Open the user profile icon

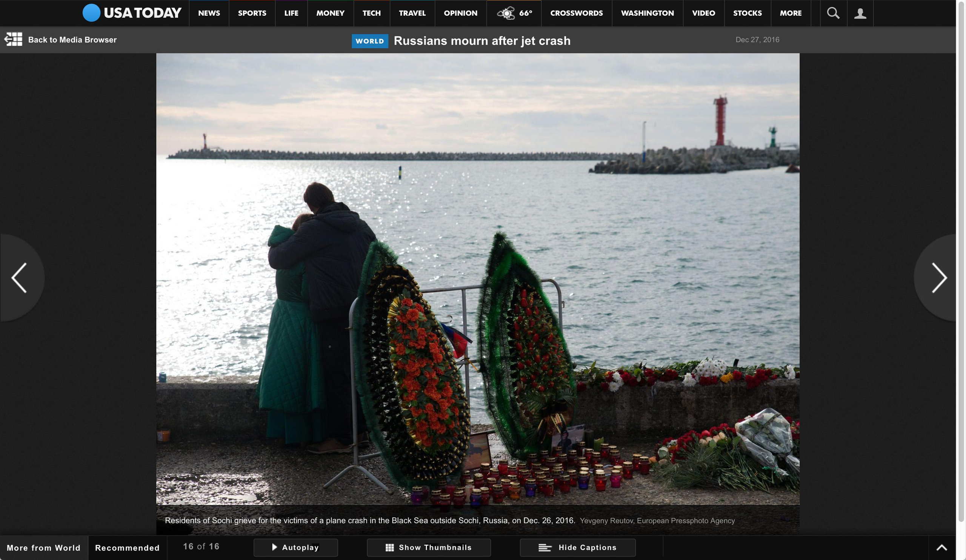(x=860, y=13)
